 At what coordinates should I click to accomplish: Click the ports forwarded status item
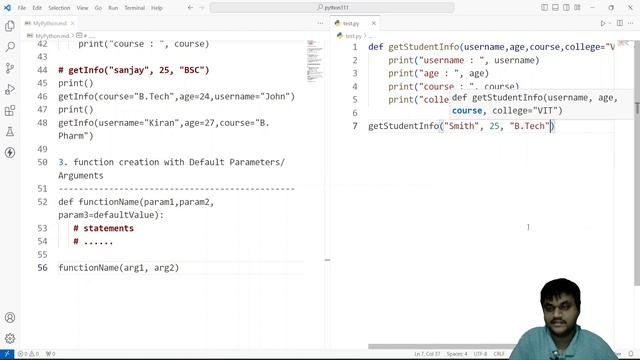point(50,354)
